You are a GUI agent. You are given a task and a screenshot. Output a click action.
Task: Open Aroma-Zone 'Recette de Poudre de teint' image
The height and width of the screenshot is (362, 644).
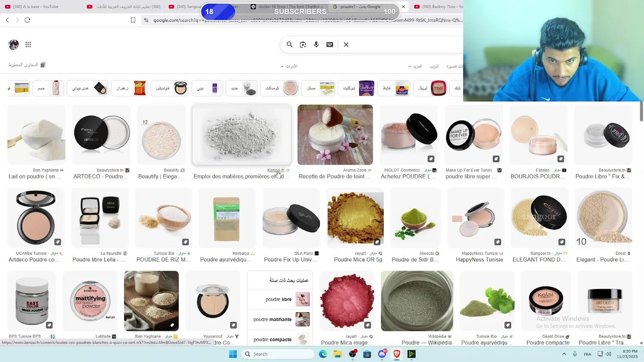point(335,135)
